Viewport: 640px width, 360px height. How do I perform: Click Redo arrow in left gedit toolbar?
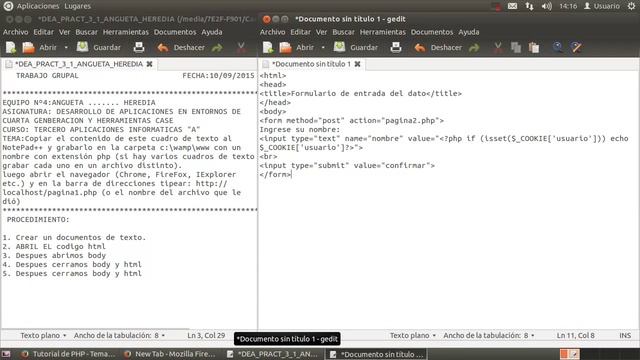pyautogui.click(x=217, y=48)
